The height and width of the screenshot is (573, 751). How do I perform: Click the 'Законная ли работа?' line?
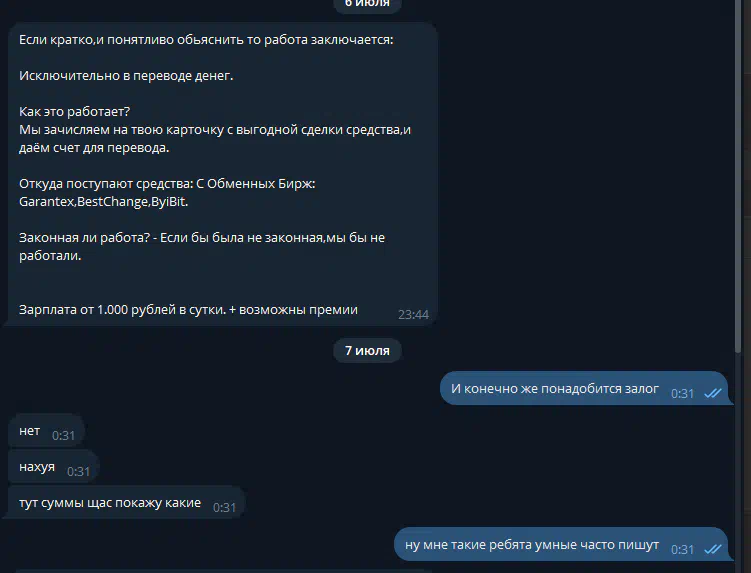point(84,238)
